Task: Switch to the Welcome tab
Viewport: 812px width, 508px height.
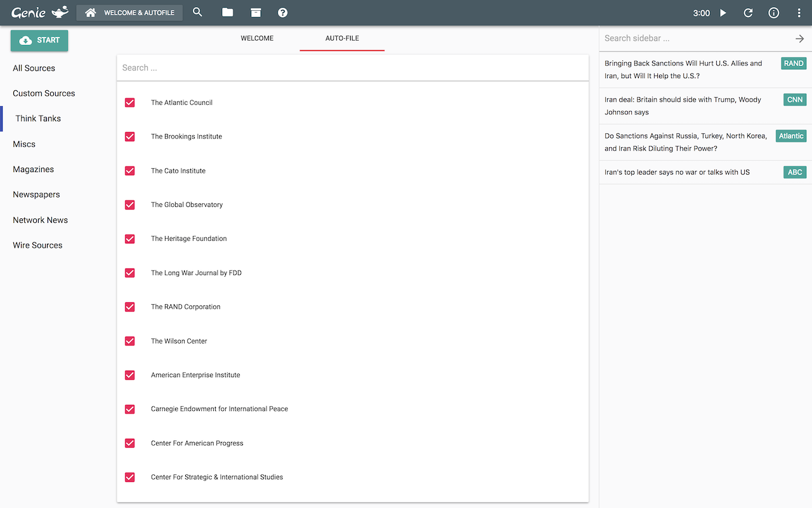Action: click(257, 39)
